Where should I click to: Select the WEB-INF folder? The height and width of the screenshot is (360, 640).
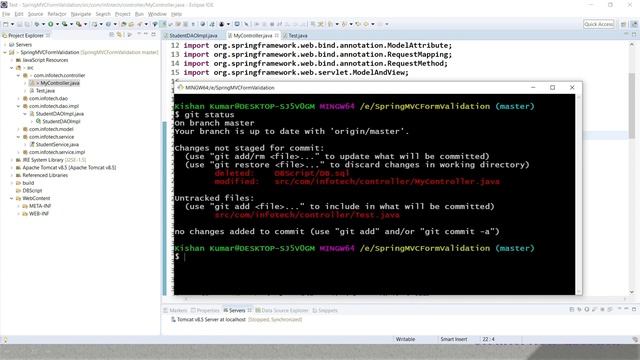[x=36, y=213]
